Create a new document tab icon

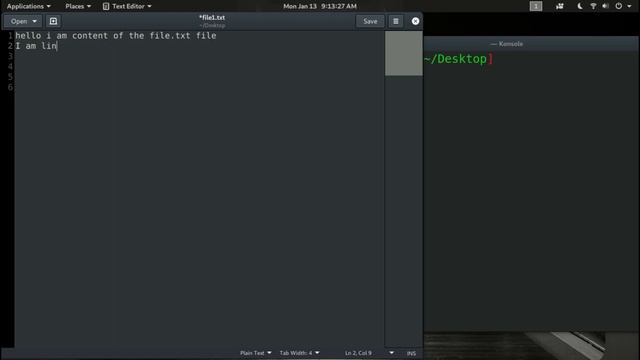click(53, 21)
